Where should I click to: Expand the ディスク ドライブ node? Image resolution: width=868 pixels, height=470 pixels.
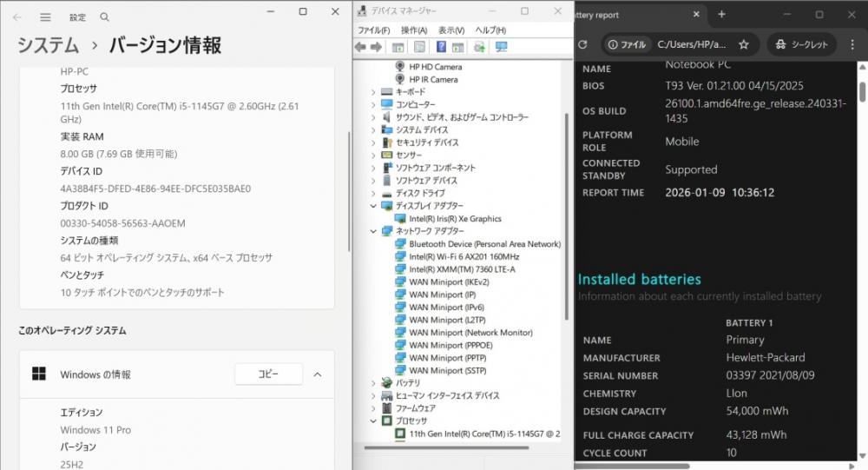(373, 194)
